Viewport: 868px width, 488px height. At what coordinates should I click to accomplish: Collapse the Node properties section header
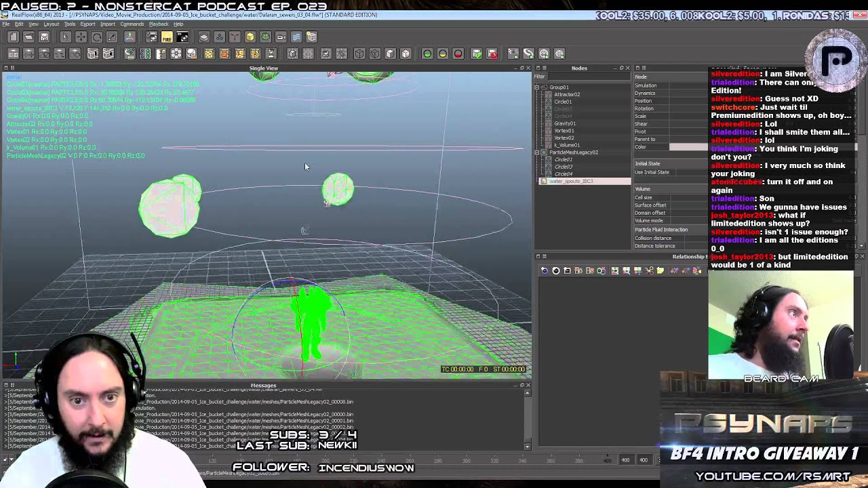tap(670, 77)
